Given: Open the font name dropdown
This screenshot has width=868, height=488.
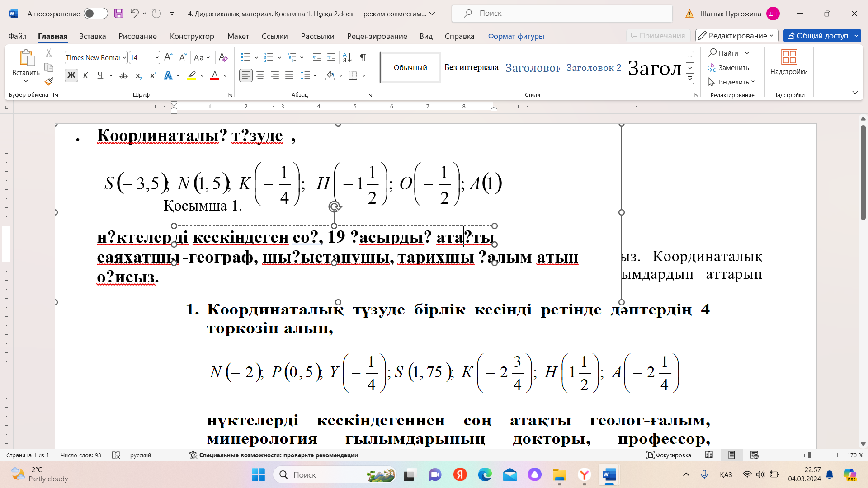Looking at the screenshot, I should pyautogui.click(x=124, y=58).
